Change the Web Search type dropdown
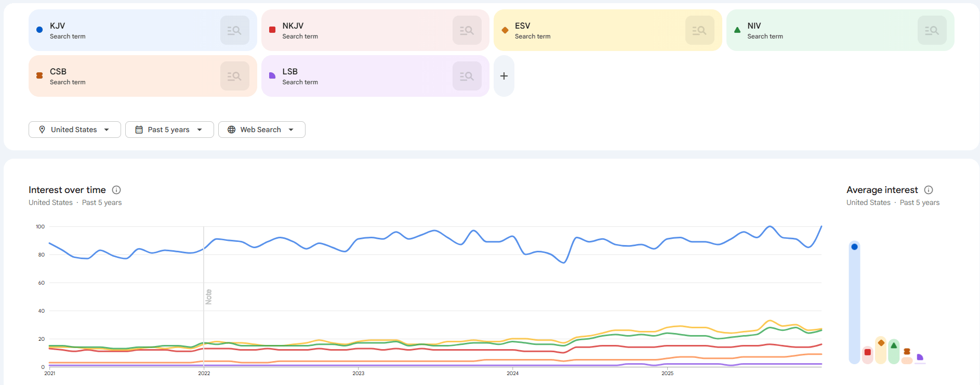 [x=261, y=130]
